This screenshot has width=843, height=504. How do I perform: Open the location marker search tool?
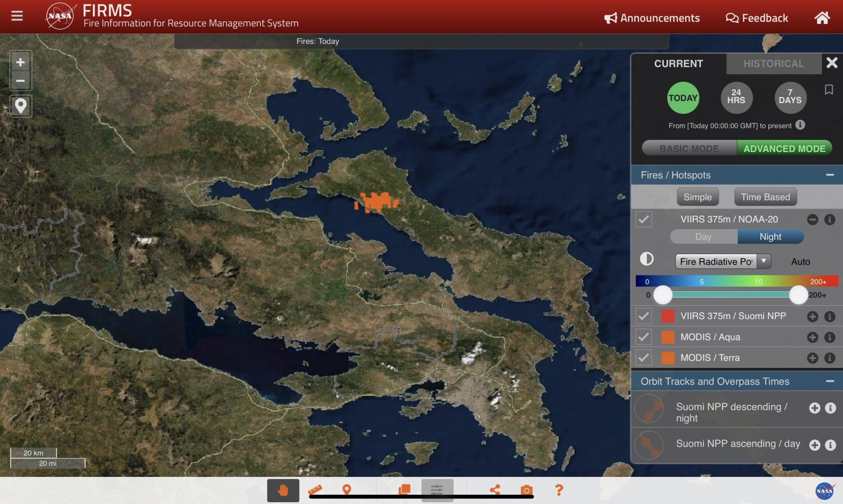[21, 106]
